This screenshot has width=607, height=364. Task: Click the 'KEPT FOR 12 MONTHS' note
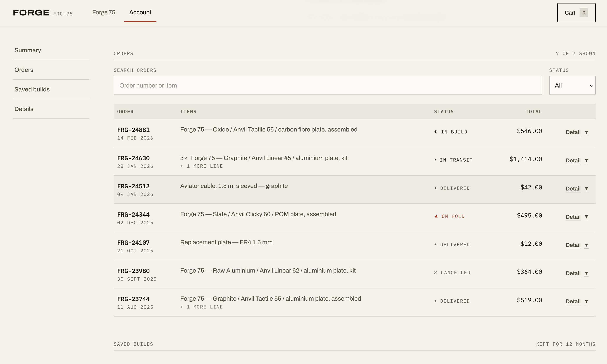pyautogui.click(x=566, y=344)
